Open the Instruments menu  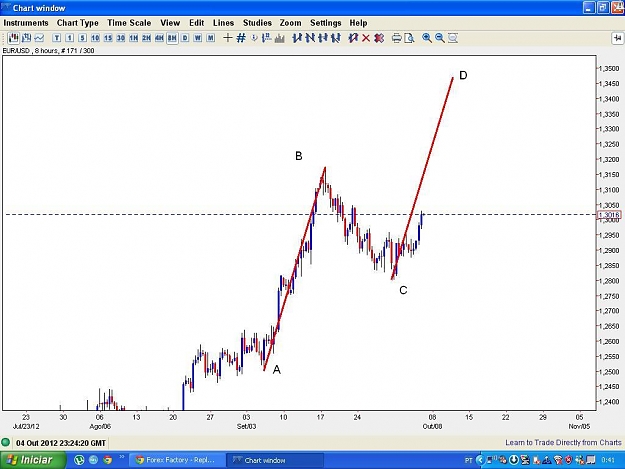tap(26, 23)
